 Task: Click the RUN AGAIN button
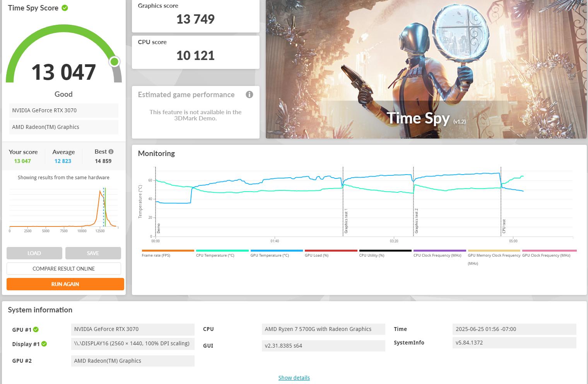[x=65, y=284]
